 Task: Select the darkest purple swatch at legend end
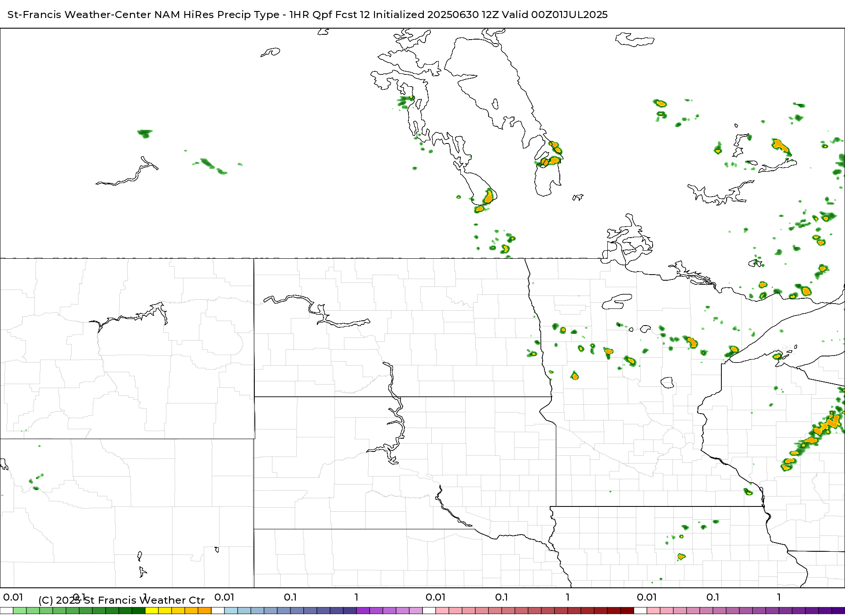point(838,611)
